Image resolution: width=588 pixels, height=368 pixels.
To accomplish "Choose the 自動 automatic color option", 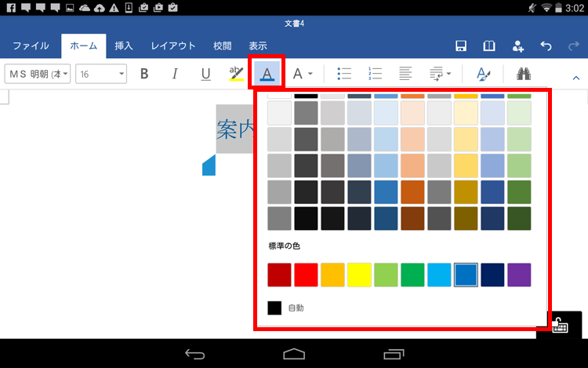I will coord(285,308).
